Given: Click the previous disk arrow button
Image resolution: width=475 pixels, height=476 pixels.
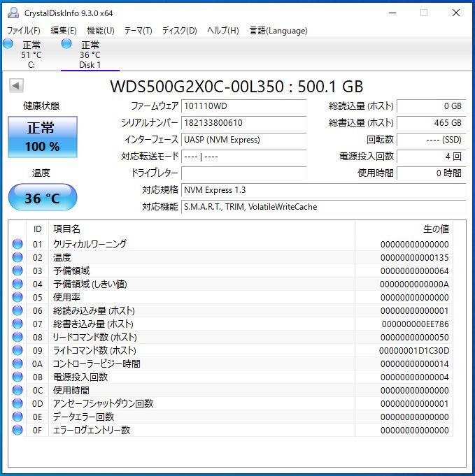Looking at the screenshot, I should pos(16,85).
